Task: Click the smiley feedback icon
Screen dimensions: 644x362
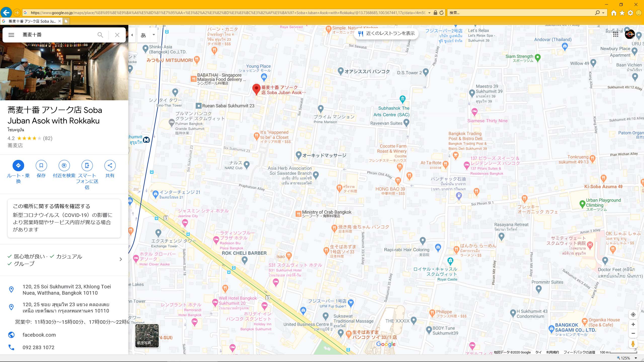Action: 639,13
